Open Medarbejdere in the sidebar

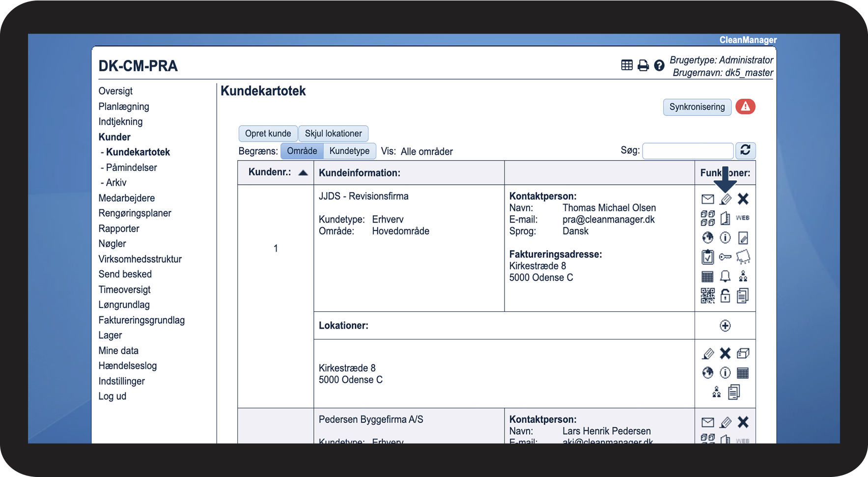point(127,198)
